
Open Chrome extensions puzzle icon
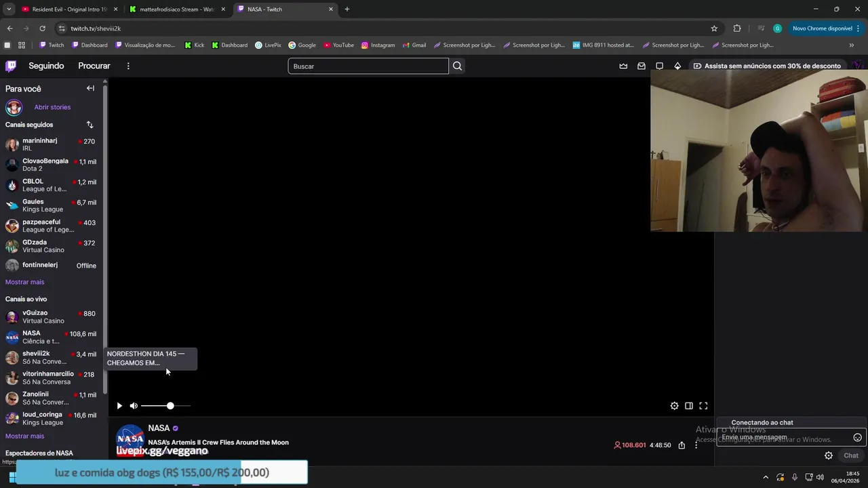(x=737, y=28)
